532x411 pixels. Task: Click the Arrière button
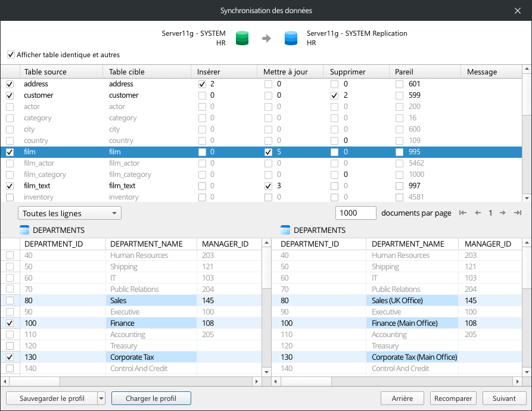click(x=402, y=398)
